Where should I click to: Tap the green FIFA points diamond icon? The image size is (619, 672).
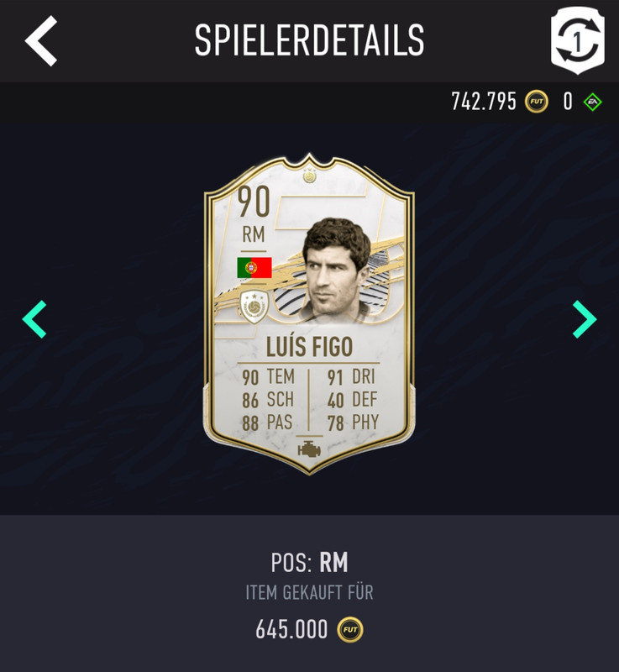[592, 102]
